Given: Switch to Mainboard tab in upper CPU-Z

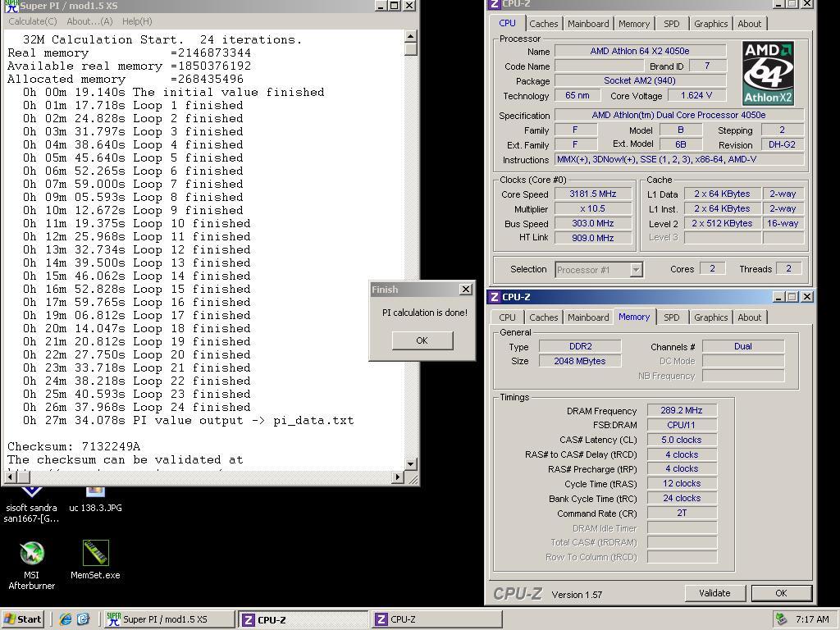Looking at the screenshot, I should pyautogui.click(x=588, y=24).
